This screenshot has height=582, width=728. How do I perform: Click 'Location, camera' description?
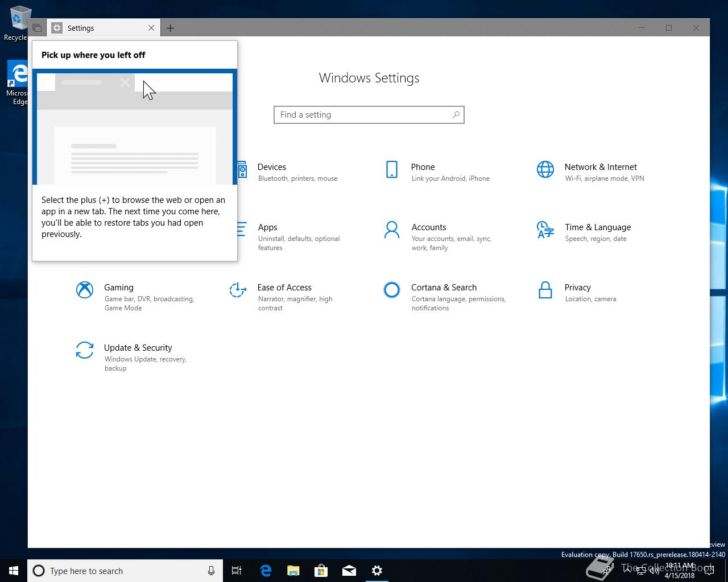590,299
